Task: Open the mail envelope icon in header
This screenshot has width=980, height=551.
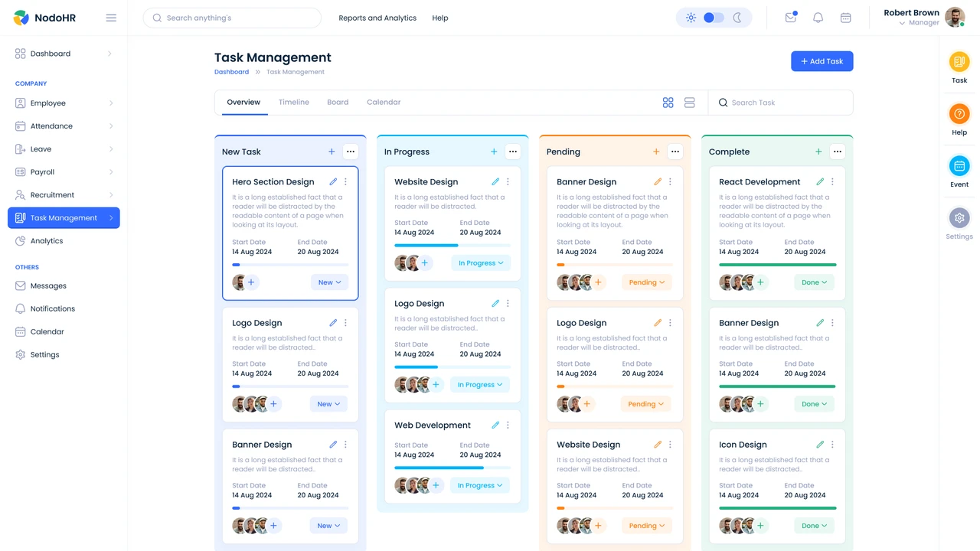Action: (x=791, y=18)
